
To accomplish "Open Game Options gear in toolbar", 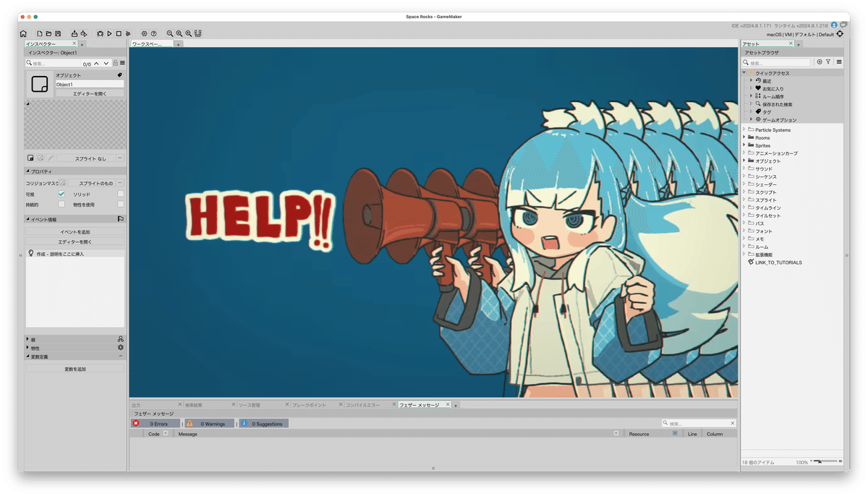I will click(144, 33).
